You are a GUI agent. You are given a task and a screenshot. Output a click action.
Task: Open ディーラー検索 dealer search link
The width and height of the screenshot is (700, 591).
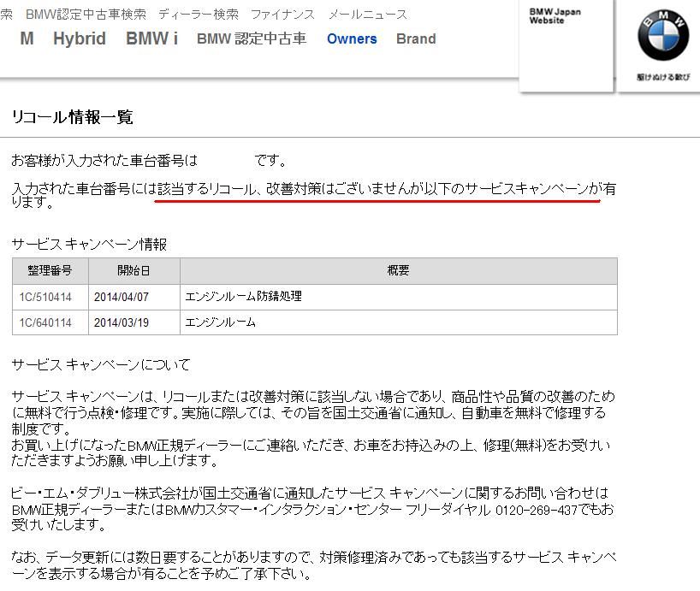[x=199, y=15]
